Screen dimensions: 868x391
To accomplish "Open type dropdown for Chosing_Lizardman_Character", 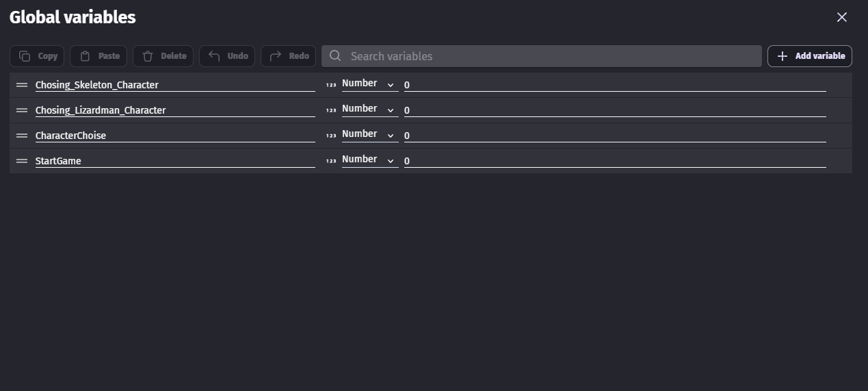I will pyautogui.click(x=369, y=110).
